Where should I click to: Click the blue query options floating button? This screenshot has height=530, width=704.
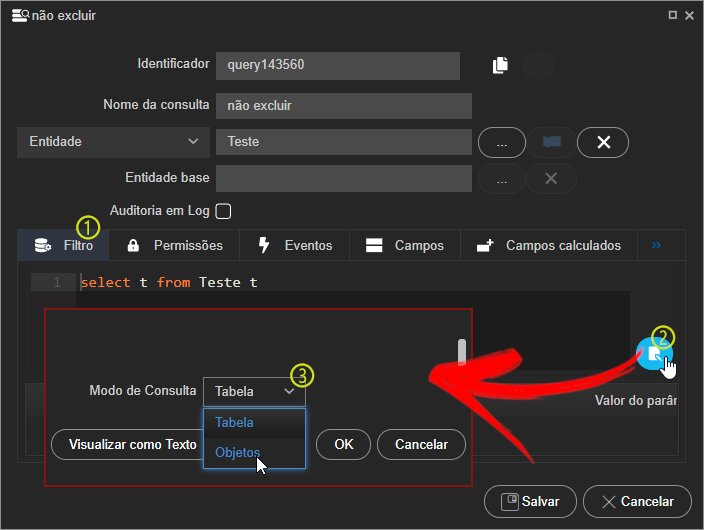(654, 354)
